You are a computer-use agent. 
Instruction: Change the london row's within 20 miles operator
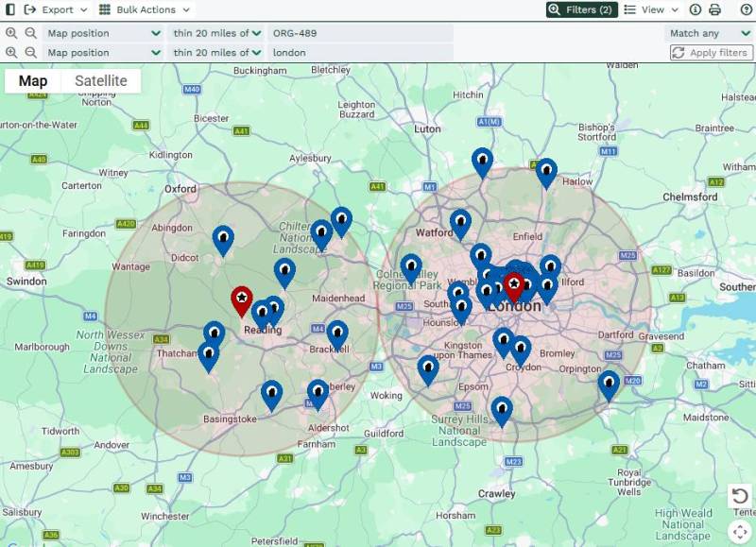point(217,53)
